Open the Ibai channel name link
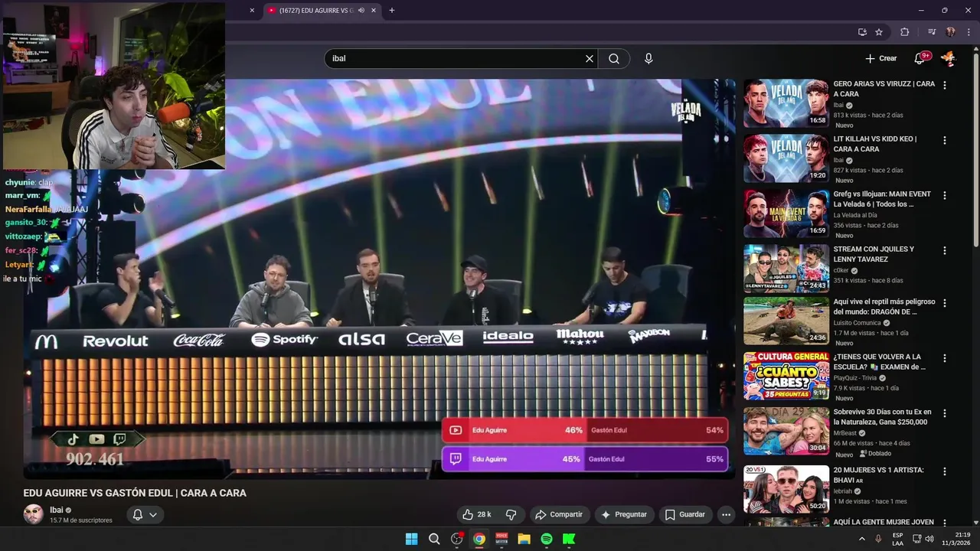This screenshot has height=551, width=980. [x=57, y=510]
